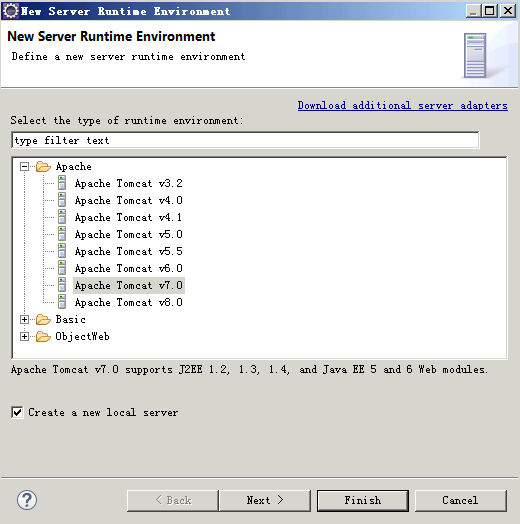
Task: Click the Apache Tomcat v5.5 server icon
Action: click(x=62, y=251)
